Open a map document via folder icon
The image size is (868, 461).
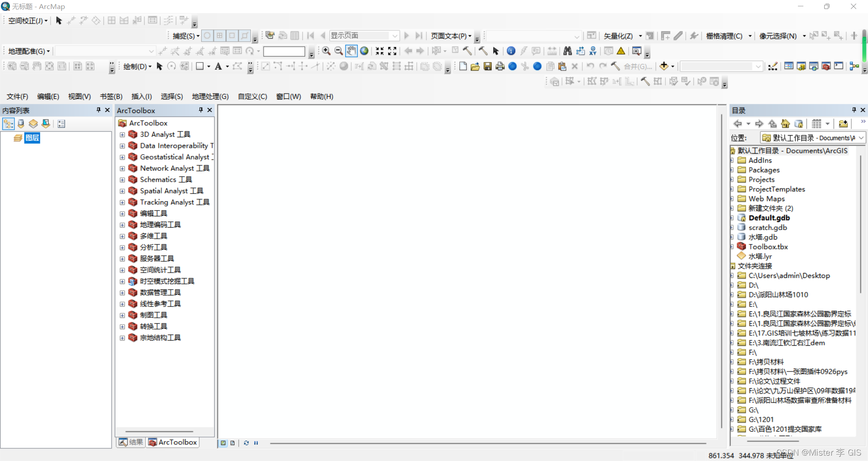point(475,66)
